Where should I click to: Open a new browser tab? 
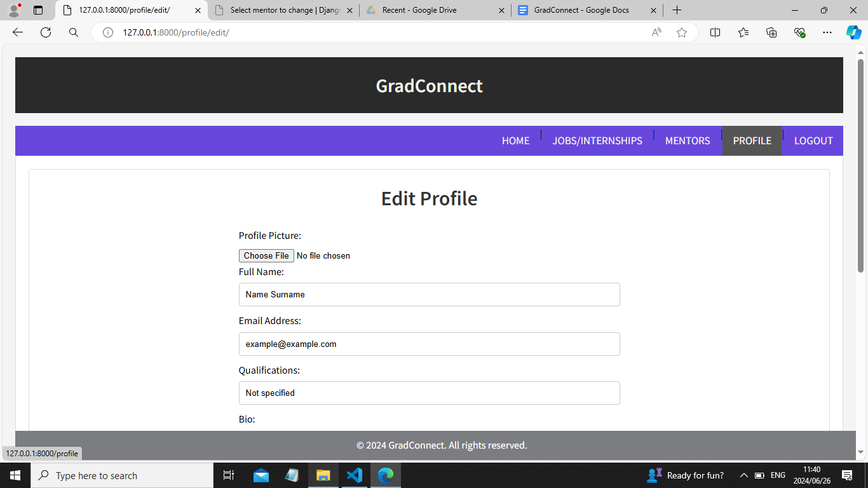pos(677,10)
